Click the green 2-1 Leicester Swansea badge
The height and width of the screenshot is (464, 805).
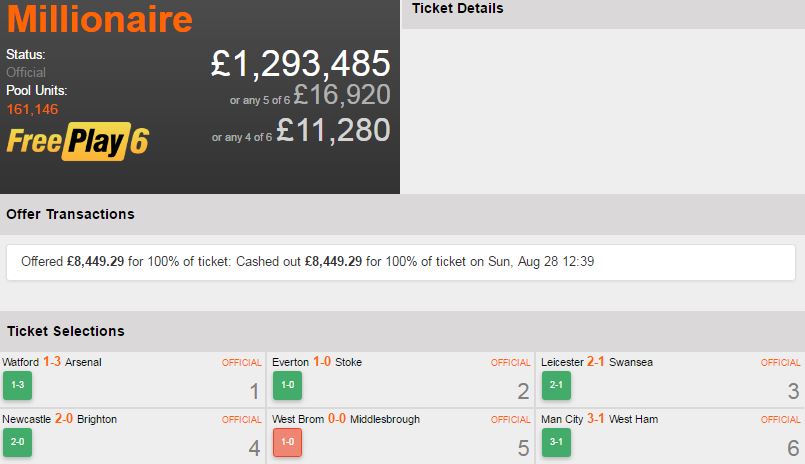(556, 385)
